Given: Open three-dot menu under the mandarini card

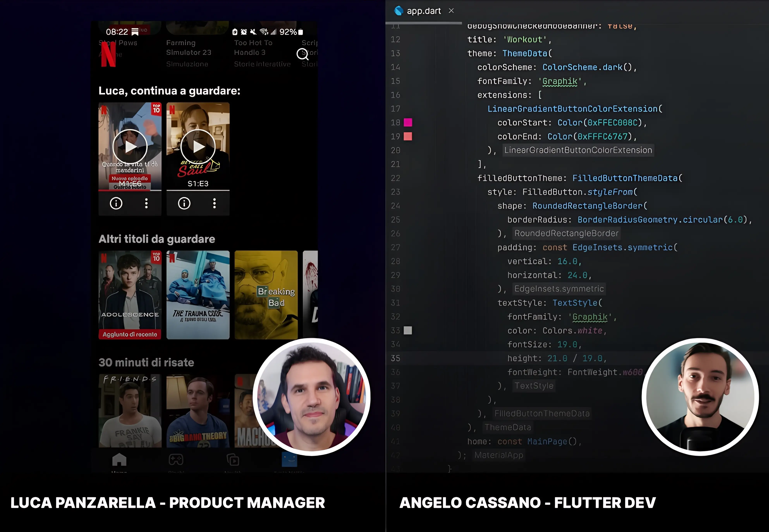Looking at the screenshot, I should coord(146,203).
